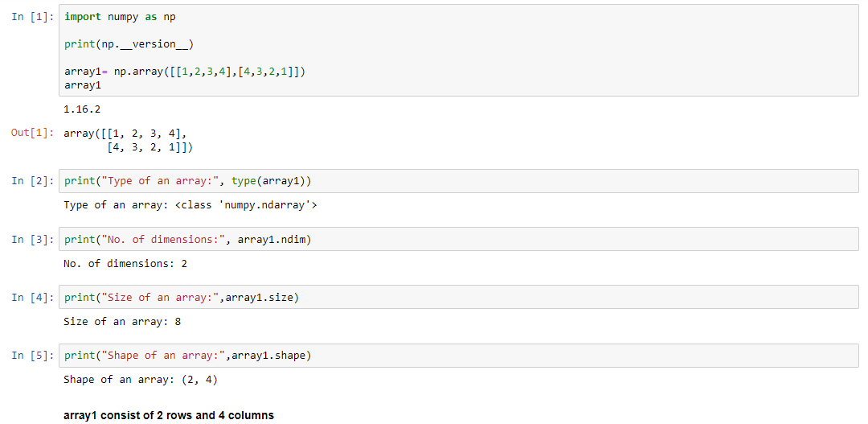
Task: Click the 'import numpy as np' code line
Action: 120,17
